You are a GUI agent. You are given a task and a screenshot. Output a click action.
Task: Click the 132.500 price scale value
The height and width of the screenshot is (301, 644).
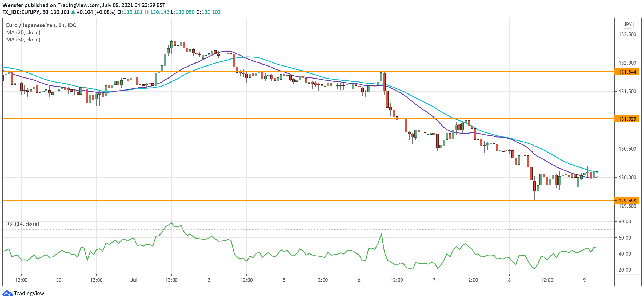point(627,34)
